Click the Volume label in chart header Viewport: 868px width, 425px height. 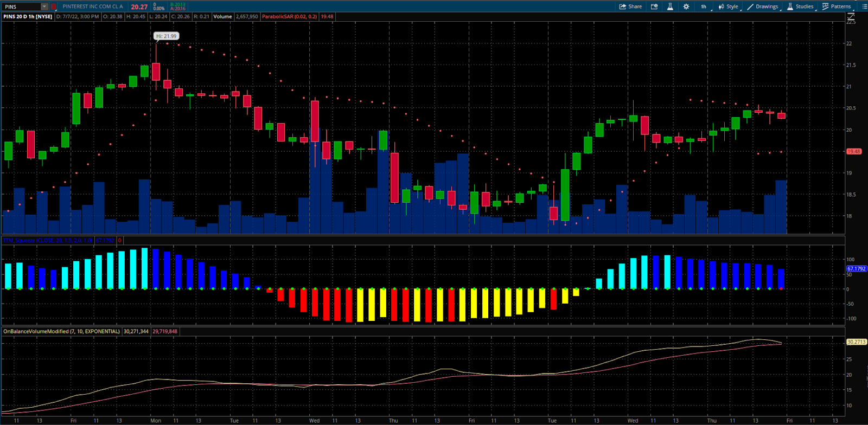(222, 17)
